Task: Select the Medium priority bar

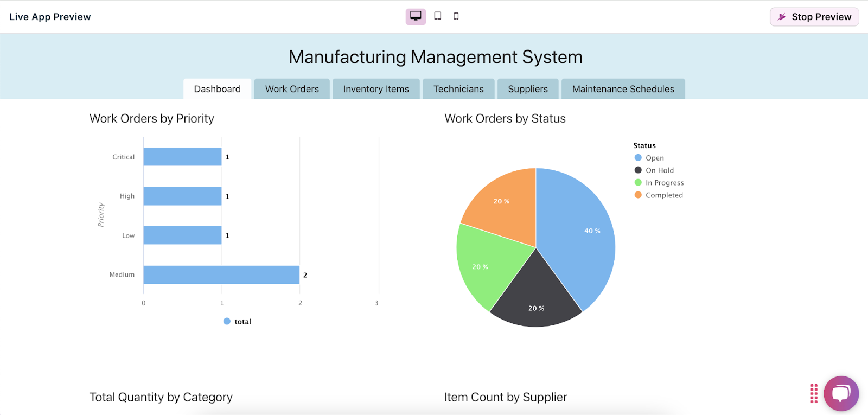Action: tap(221, 274)
